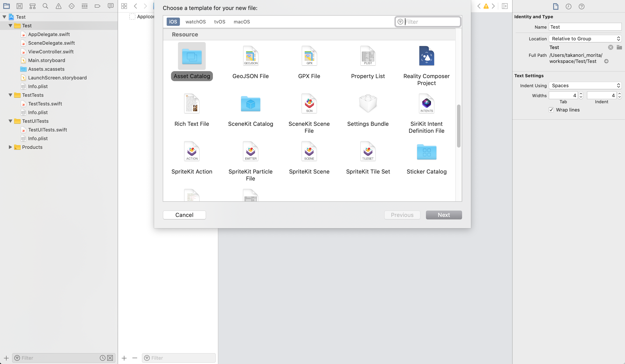Select Assets.xcassets in navigator

pyautogui.click(x=46, y=69)
